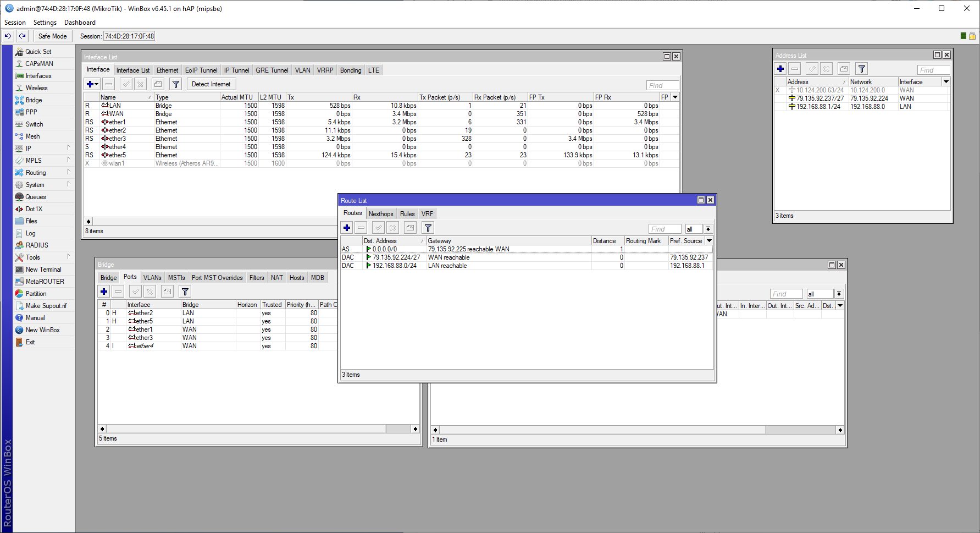Viewport: 980px width, 533px height.
Task: Open the Settings menu
Action: point(45,23)
